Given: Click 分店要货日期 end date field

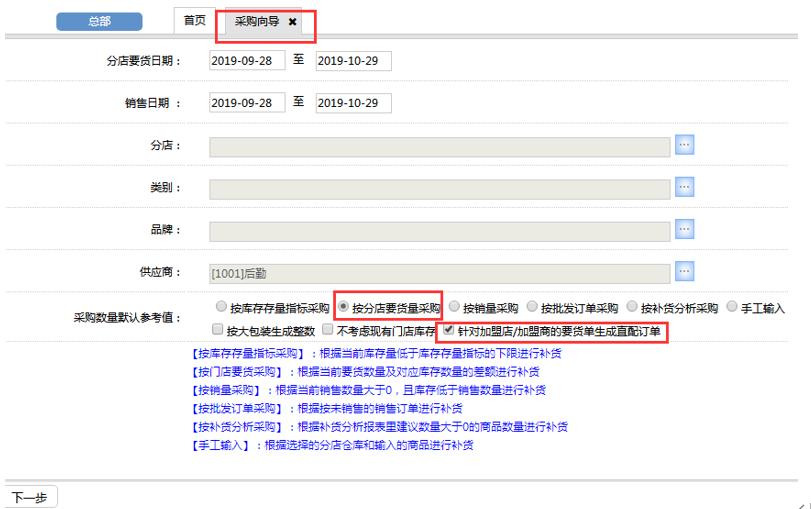Looking at the screenshot, I should click(x=353, y=61).
